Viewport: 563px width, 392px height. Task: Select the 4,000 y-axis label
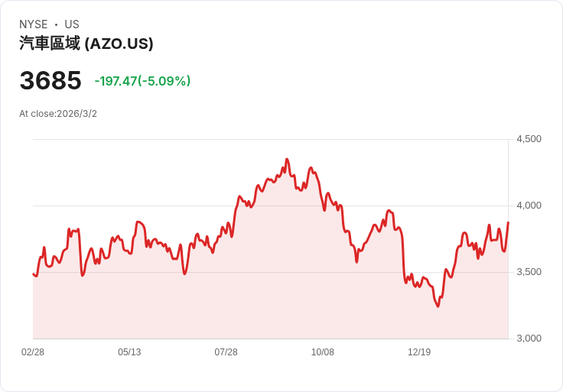529,206
